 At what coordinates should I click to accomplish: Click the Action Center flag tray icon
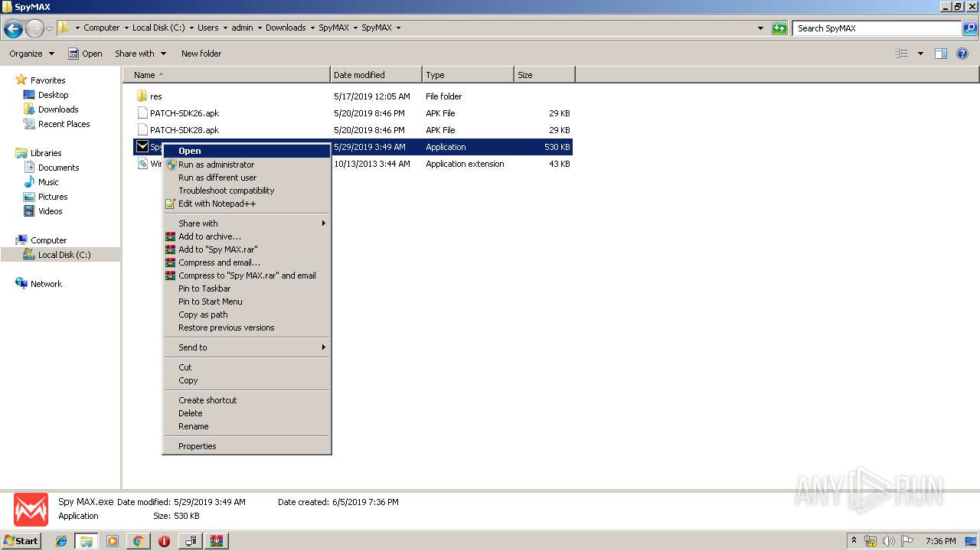pyautogui.click(x=906, y=541)
